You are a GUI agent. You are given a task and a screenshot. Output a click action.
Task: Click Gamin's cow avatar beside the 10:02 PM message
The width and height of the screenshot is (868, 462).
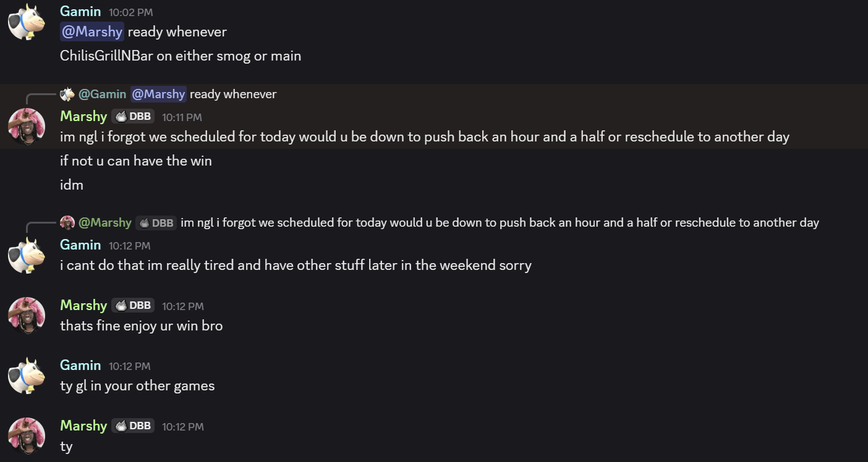[x=27, y=22]
